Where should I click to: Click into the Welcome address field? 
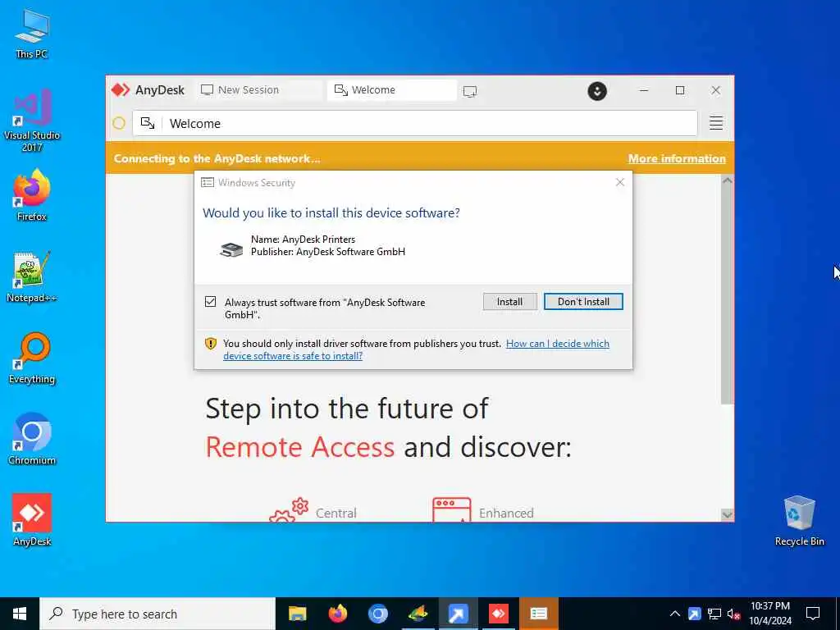[x=415, y=123]
